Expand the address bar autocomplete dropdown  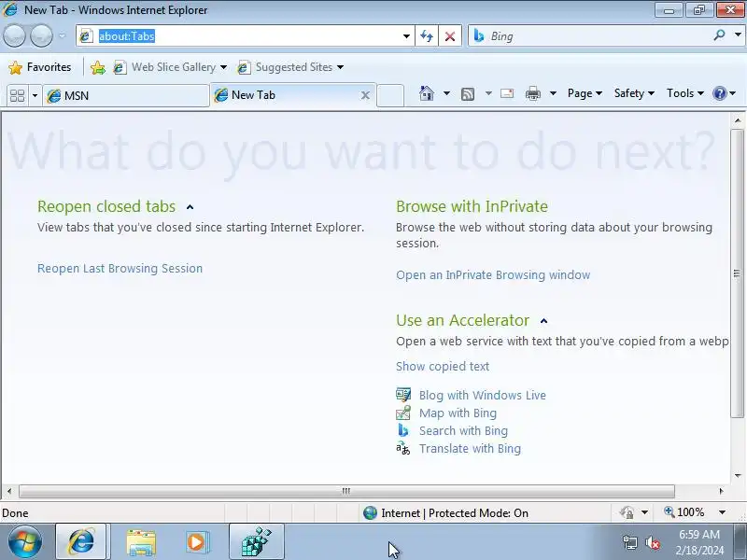coord(406,36)
